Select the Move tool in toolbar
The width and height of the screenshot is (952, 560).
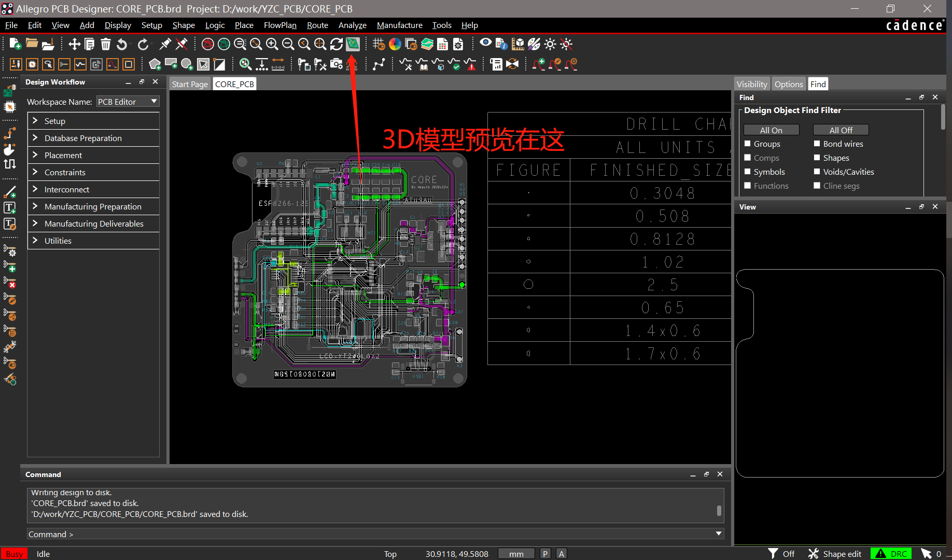[x=74, y=44]
